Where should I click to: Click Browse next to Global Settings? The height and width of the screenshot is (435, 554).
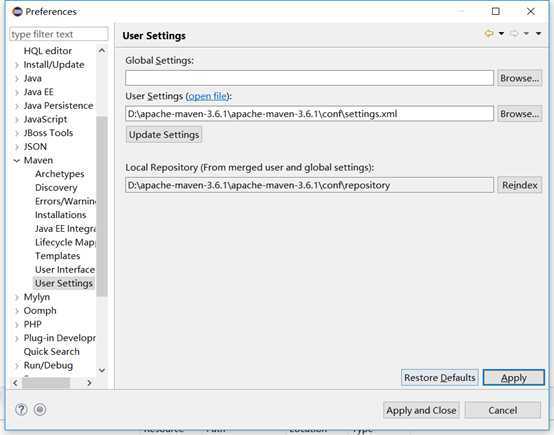519,78
